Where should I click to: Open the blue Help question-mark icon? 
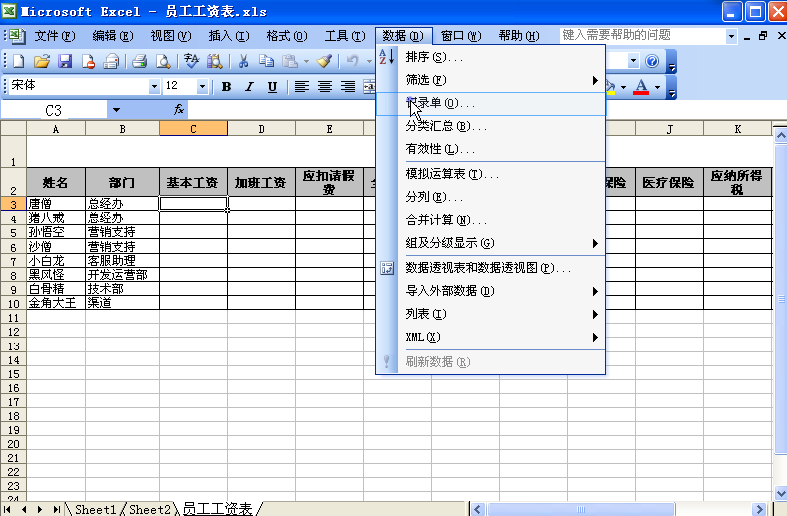652,61
